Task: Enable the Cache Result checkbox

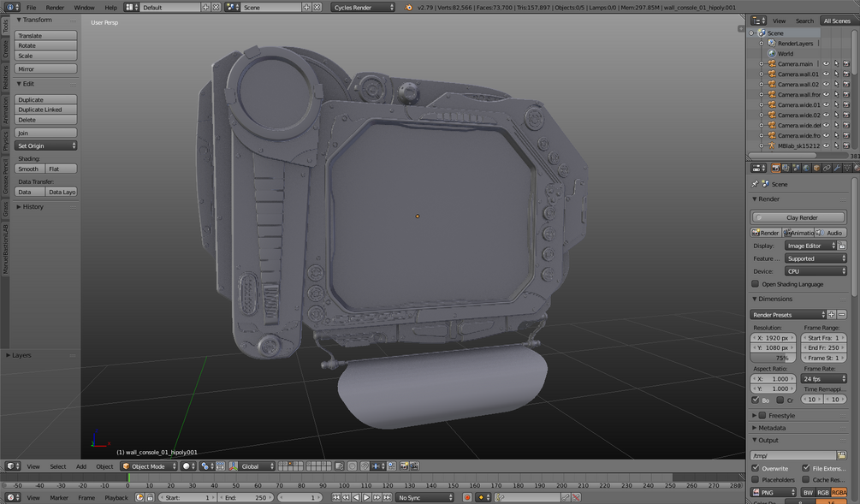Action: pyautogui.click(x=806, y=479)
